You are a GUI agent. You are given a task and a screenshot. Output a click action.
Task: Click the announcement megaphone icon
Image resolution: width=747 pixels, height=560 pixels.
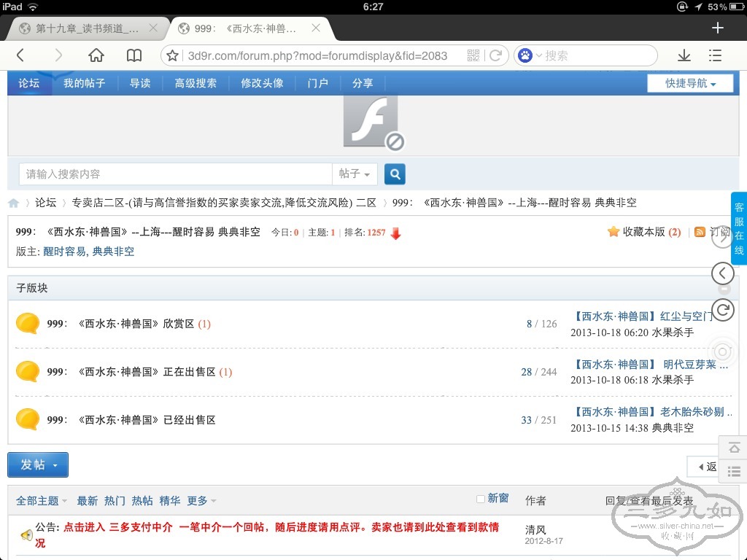pos(27,536)
